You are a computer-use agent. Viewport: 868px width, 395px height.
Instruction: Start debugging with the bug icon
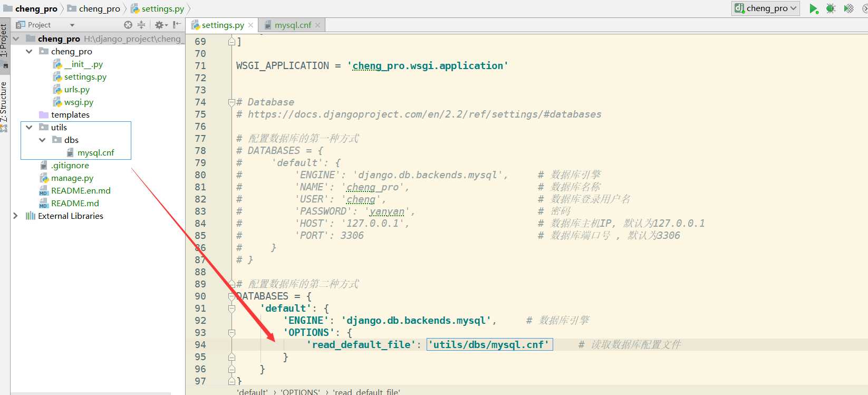coord(831,8)
